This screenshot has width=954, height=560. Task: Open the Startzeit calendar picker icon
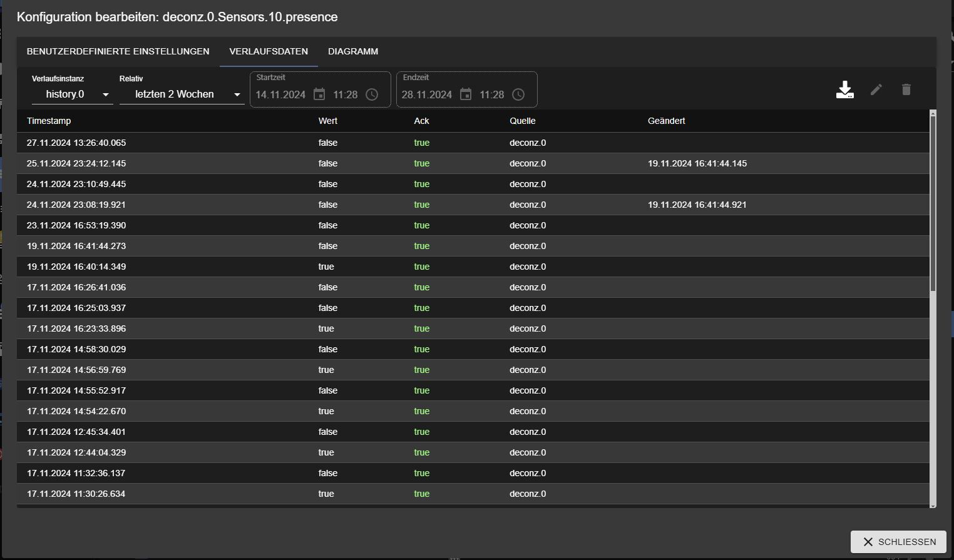point(319,94)
